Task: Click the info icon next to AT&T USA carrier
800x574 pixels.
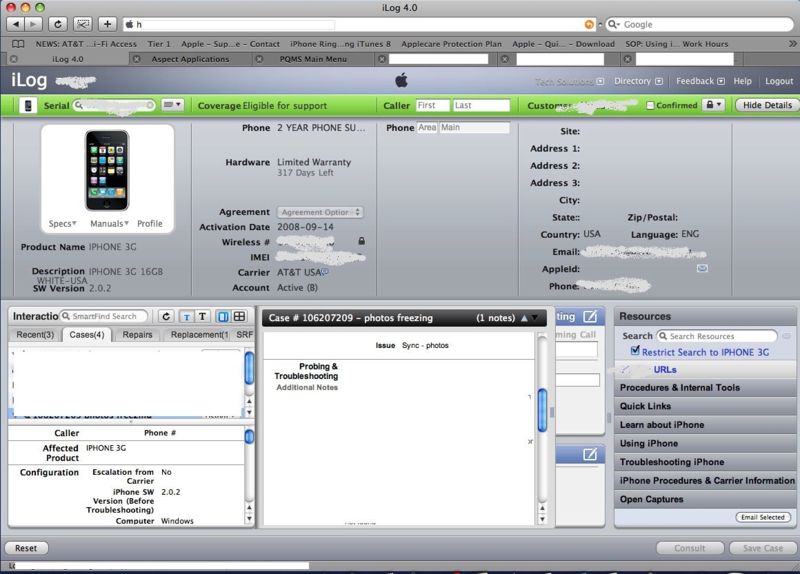Action: [325, 272]
